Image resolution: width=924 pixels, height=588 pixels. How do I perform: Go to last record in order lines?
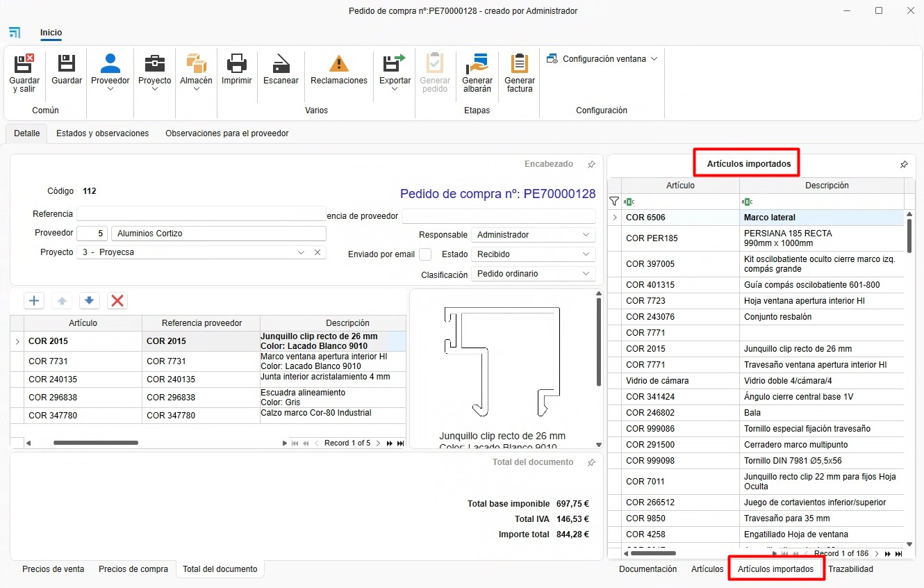(x=400, y=443)
